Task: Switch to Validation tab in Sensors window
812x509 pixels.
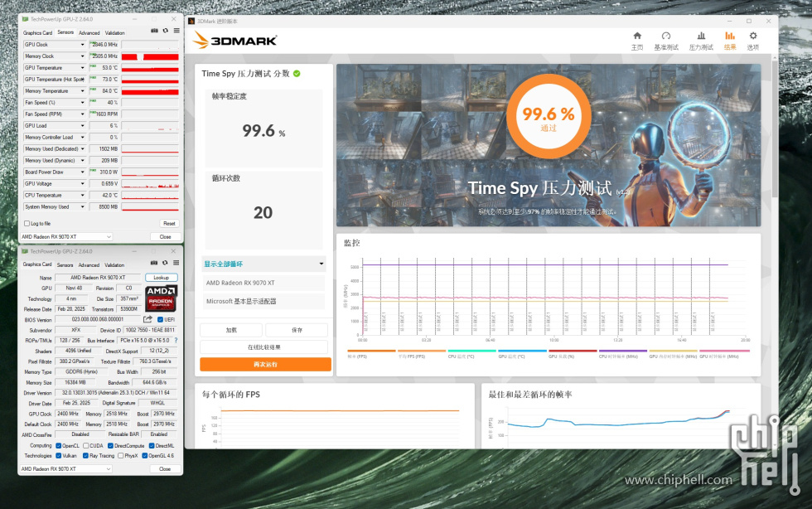Action: pyautogui.click(x=115, y=32)
